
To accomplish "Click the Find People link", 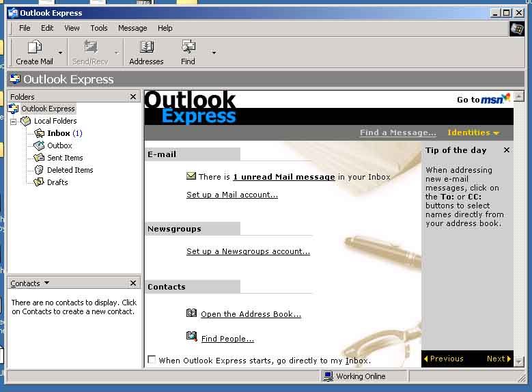I will point(227,338).
